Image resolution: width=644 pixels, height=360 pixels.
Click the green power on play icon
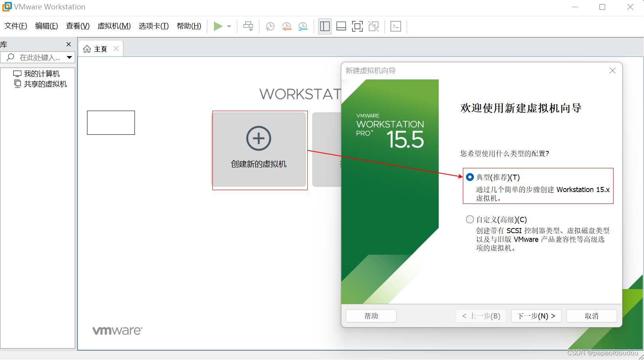(x=218, y=26)
